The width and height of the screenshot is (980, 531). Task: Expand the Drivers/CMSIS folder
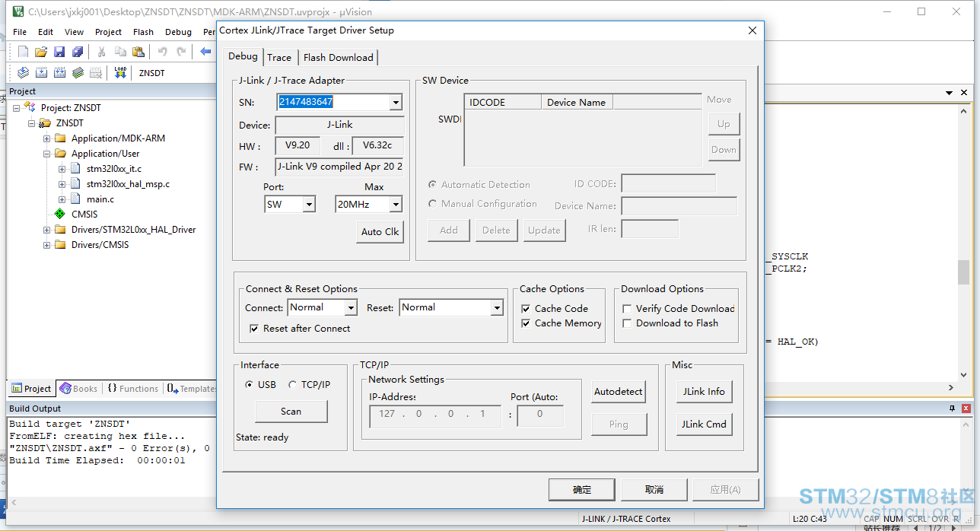click(x=46, y=245)
